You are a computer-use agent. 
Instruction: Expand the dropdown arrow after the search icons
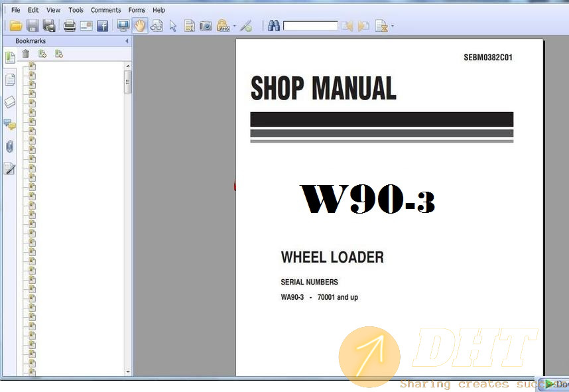point(393,26)
